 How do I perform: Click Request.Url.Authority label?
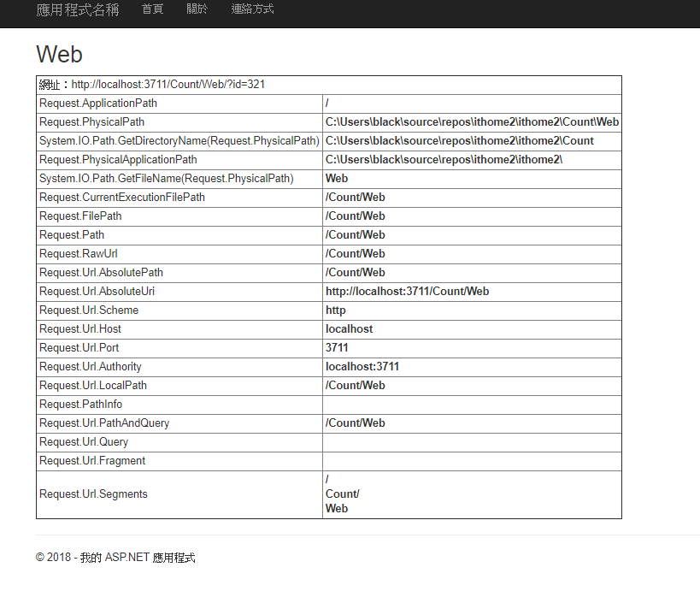(x=91, y=366)
